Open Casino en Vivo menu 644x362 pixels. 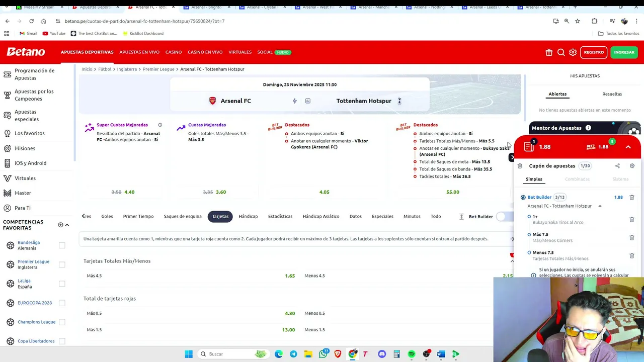[x=205, y=52]
